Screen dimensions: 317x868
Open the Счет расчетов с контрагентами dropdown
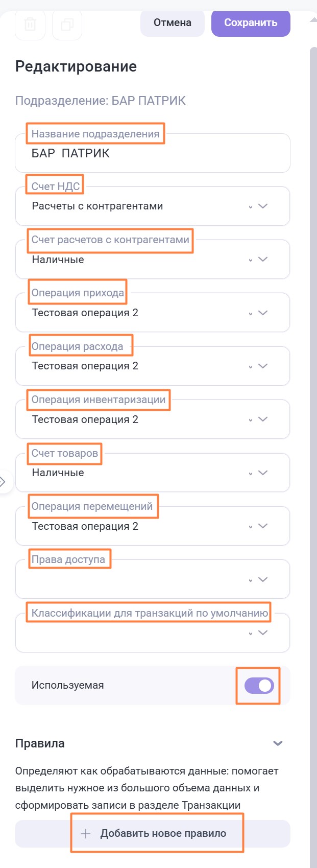point(262,260)
